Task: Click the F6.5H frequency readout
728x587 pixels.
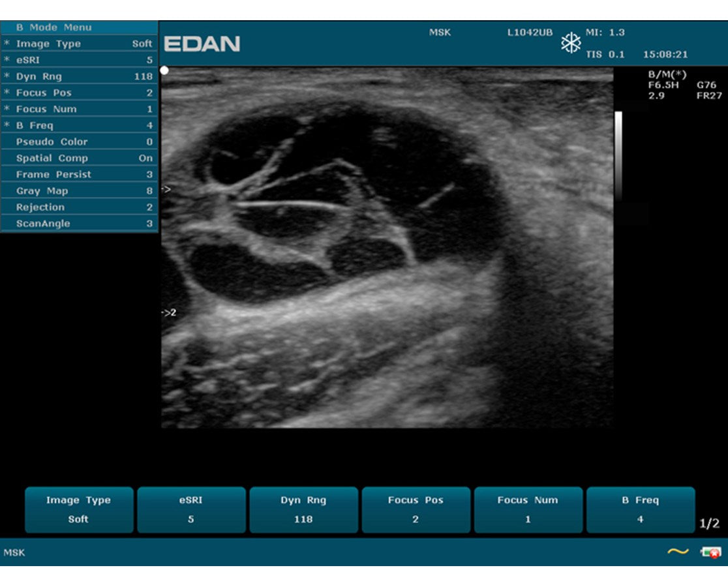Action: pos(663,85)
